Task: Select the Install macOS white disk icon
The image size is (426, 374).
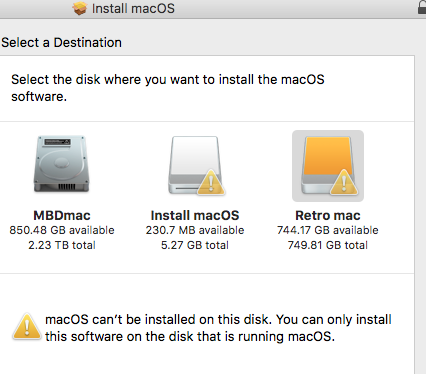Action: point(195,165)
